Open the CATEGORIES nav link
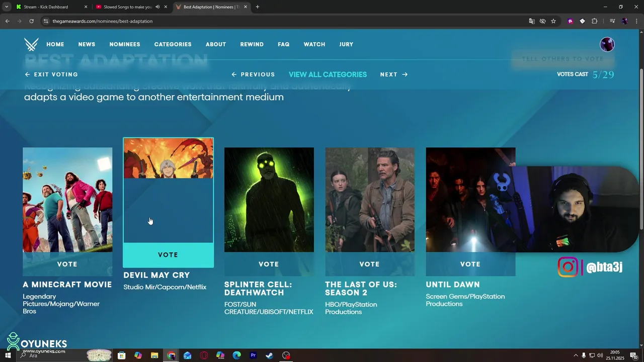 (173, 44)
